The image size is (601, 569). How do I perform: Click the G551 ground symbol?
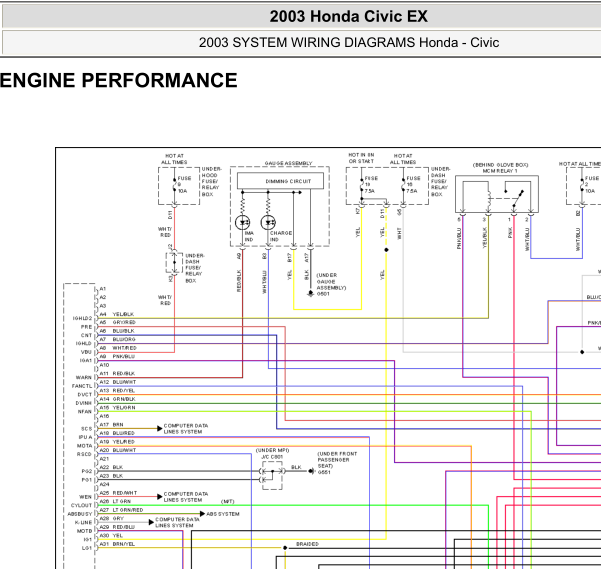pyautogui.click(x=311, y=471)
